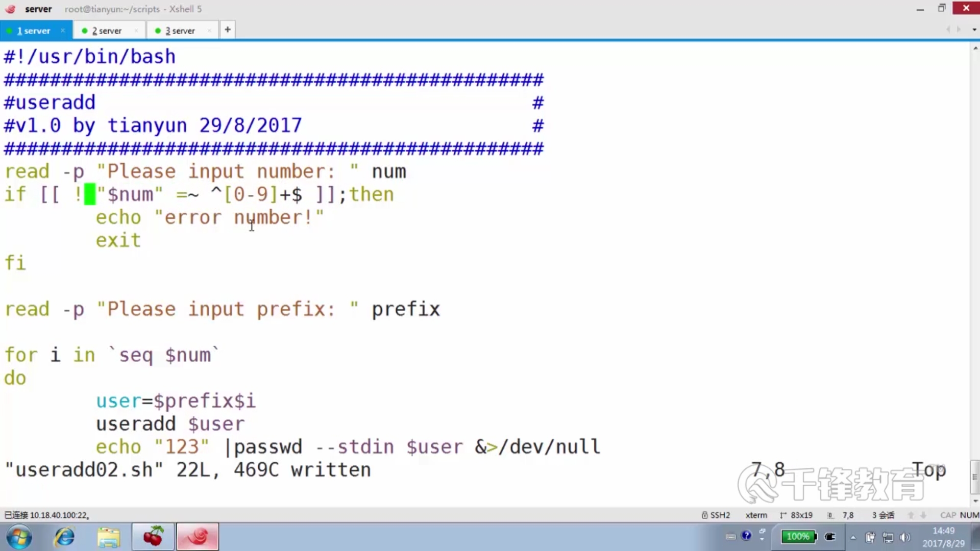Open the Windows Start menu

click(x=19, y=537)
